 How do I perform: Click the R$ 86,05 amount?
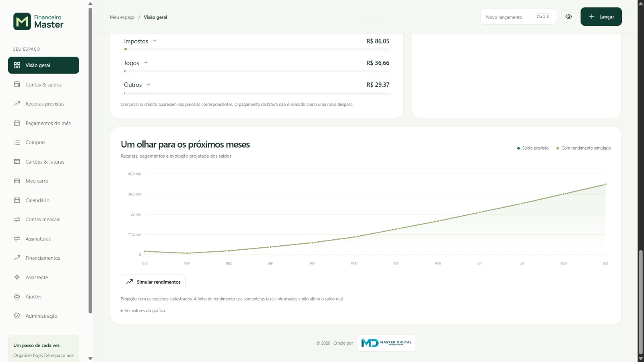(x=378, y=41)
